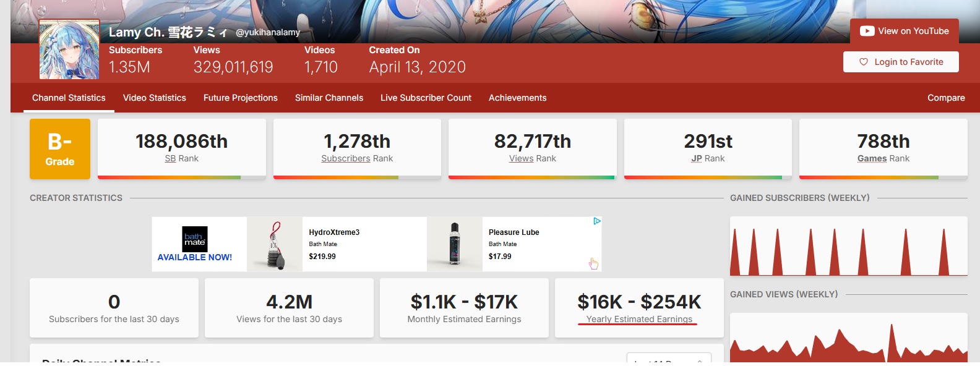Click the Games rank progress bar
This screenshot has height=366, width=980.
pos(883,177)
